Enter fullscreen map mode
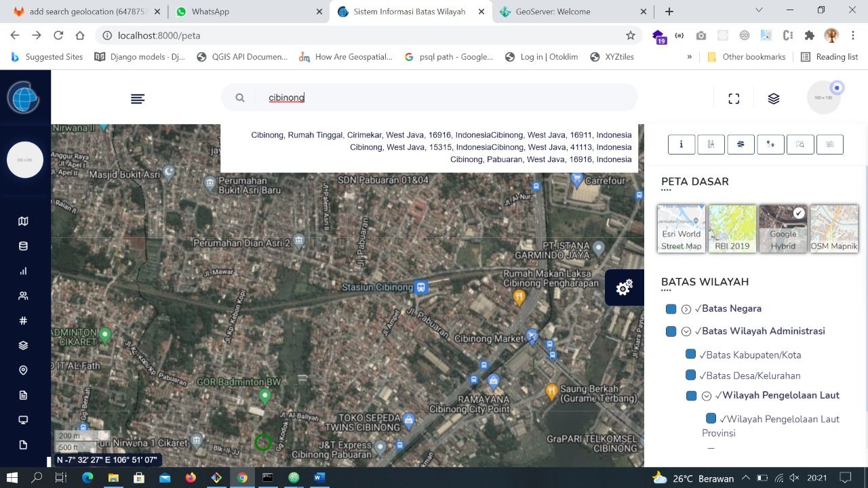This screenshot has width=868, height=488. (x=734, y=99)
